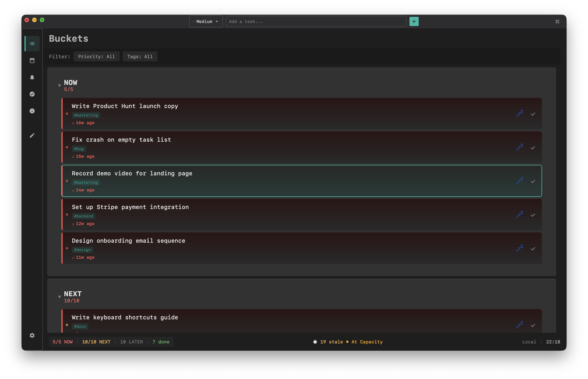Screen dimensions: 588x379
Task: Click the 'Local' sync status
Action: pyautogui.click(x=529, y=342)
